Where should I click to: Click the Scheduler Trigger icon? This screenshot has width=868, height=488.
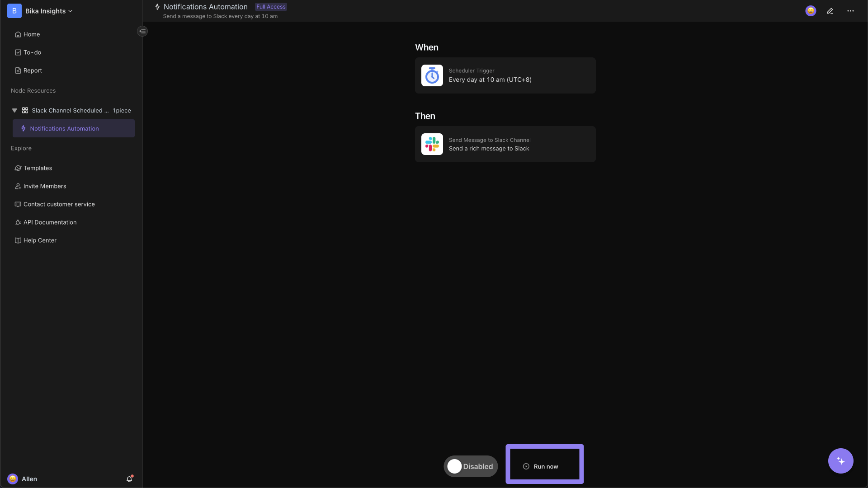coord(432,75)
